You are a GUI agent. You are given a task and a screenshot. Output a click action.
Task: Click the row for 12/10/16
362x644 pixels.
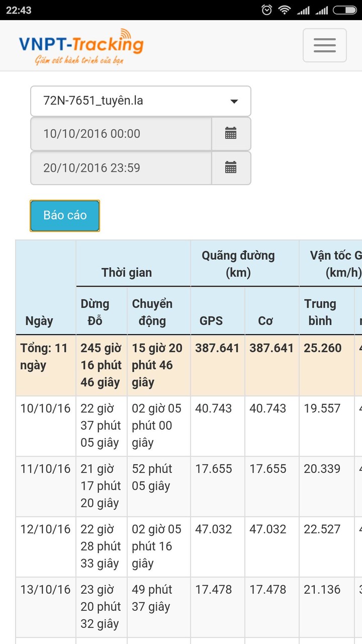(45, 546)
